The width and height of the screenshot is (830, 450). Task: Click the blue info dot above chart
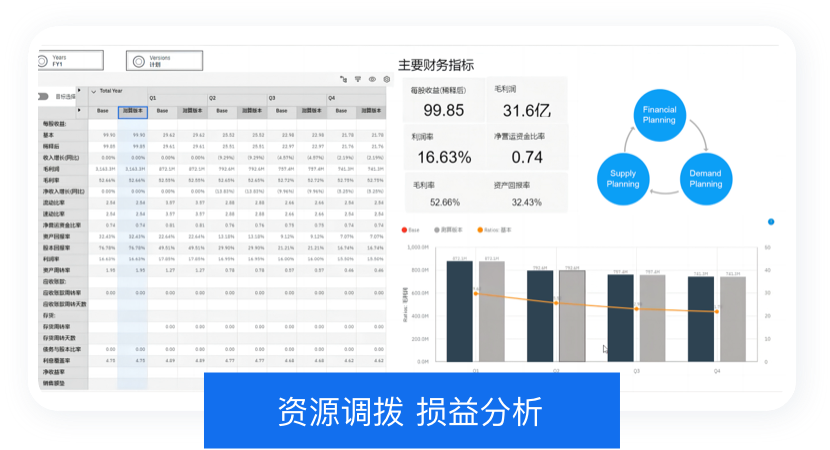tap(771, 222)
